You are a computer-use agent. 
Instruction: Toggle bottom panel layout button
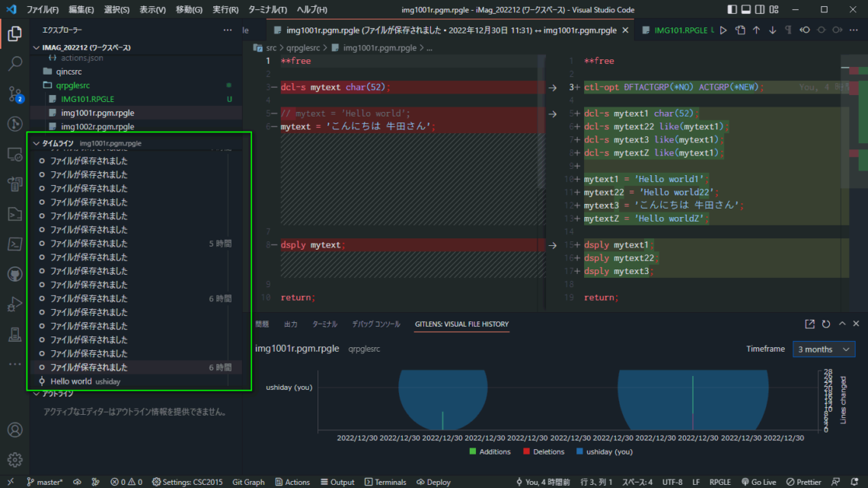pyautogui.click(x=745, y=9)
